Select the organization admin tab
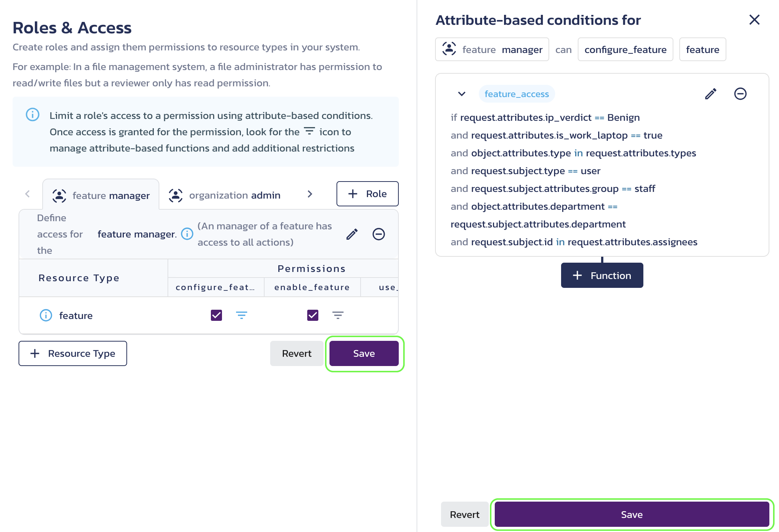This screenshot has width=779, height=532. (235, 194)
